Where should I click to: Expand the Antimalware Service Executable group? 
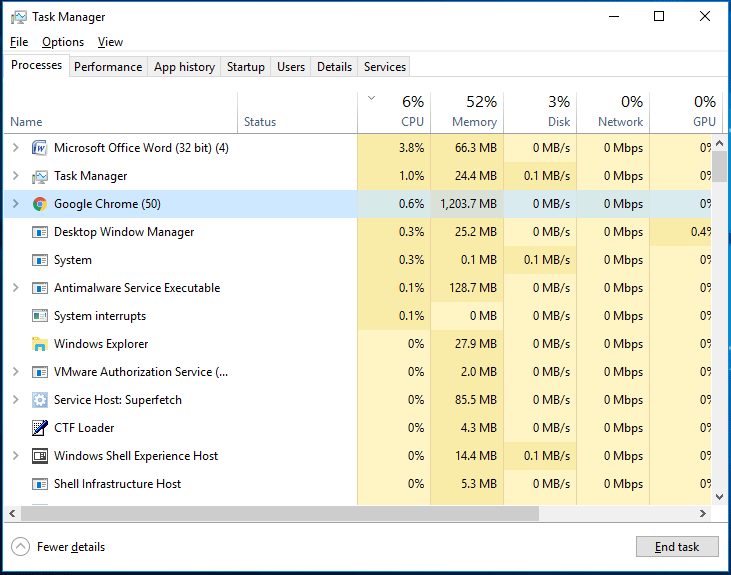15,288
